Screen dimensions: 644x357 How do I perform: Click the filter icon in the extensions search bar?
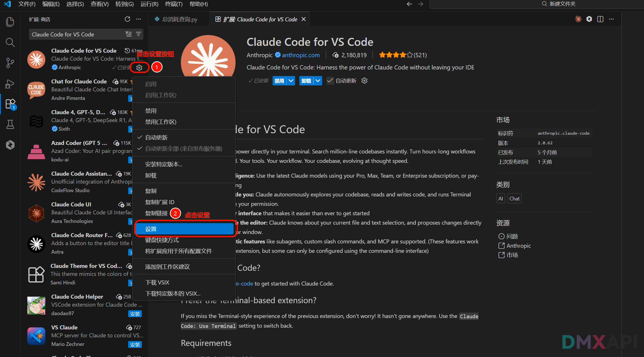point(138,34)
